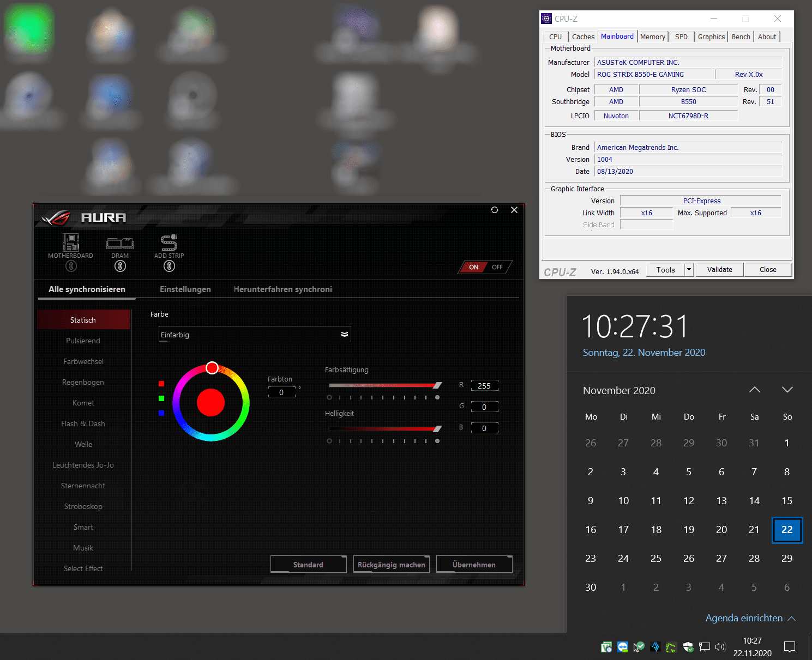Click the Tools button in CPU-Z
The height and width of the screenshot is (660, 812).
tap(665, 270)
